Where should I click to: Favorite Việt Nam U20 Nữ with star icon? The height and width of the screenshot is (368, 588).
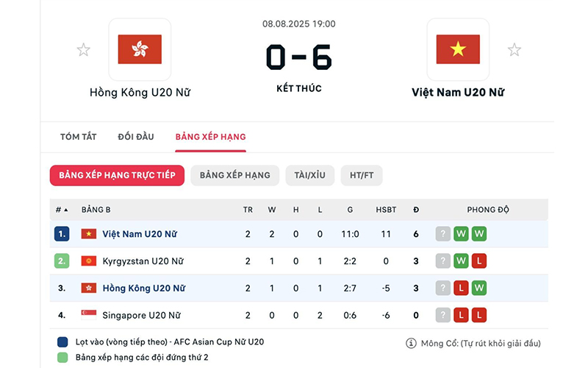pyautogui.click(x=514, y=49)
